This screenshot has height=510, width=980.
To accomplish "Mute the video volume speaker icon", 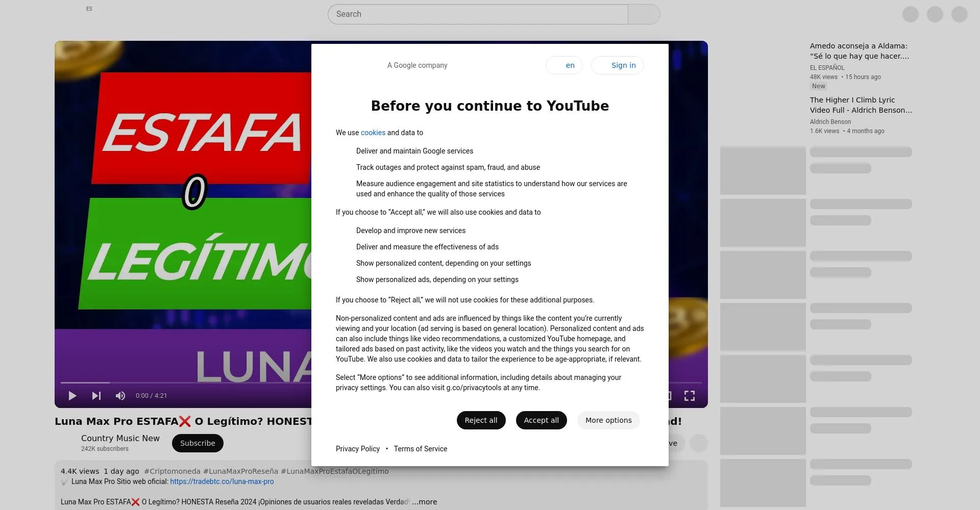I will [120, 396].
